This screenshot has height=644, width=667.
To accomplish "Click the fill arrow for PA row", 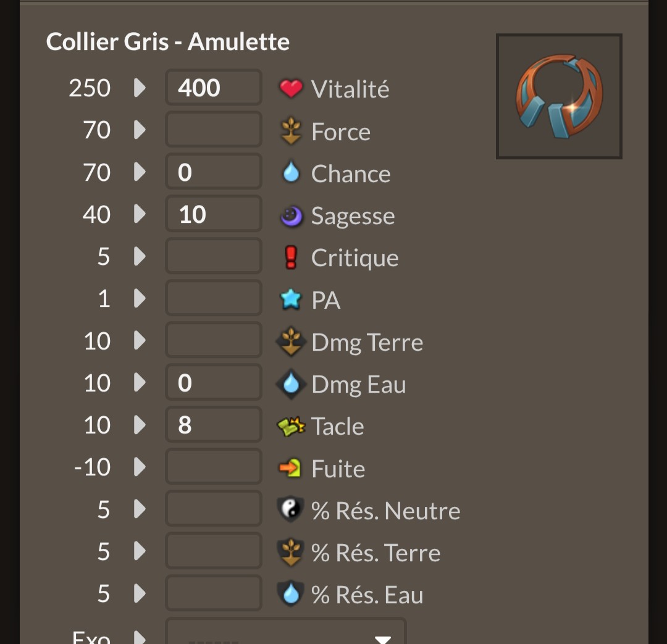I will (x=140, y=298).
